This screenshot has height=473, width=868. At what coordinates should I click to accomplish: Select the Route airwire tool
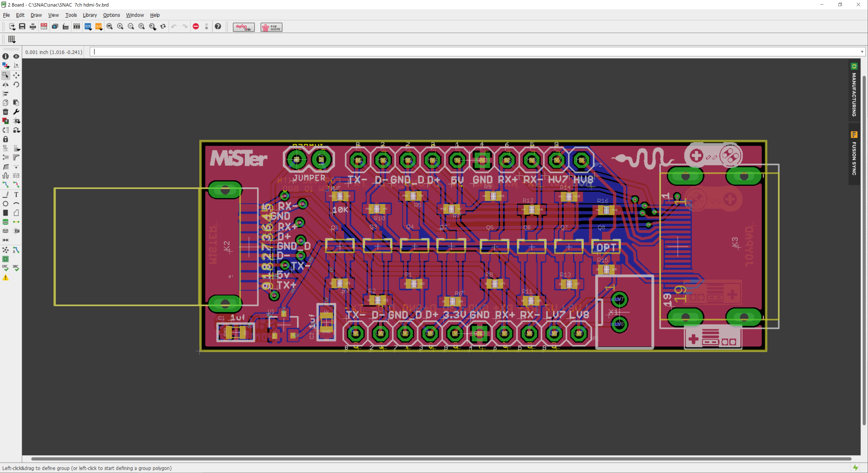click(6, 185)
